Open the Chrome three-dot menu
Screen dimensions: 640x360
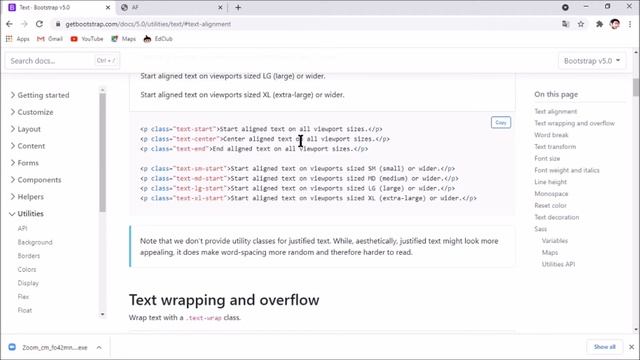click(630, 24)
